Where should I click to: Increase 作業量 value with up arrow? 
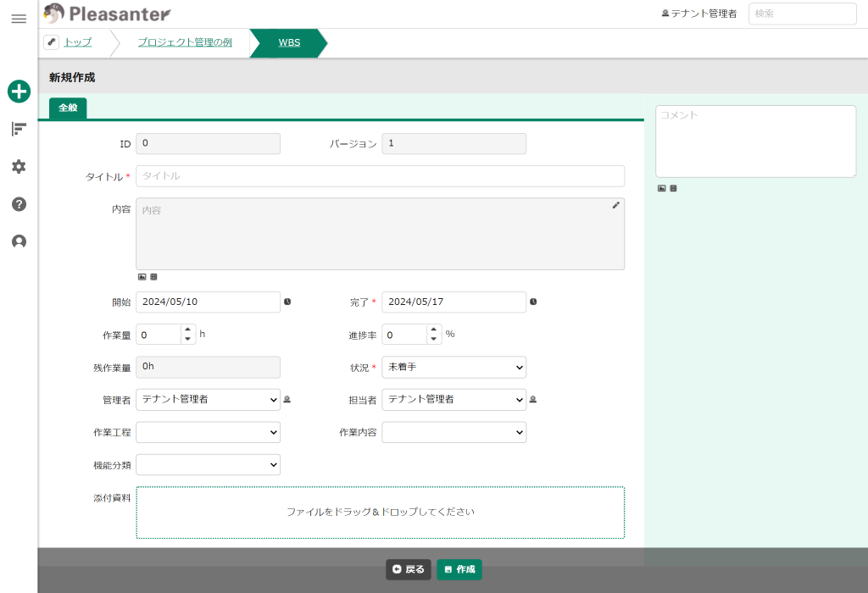click(x=187, y=330)
